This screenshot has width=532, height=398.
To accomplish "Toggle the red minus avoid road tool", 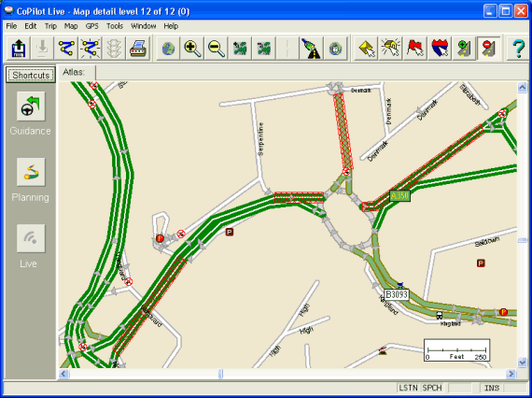I will coord(488,49).
